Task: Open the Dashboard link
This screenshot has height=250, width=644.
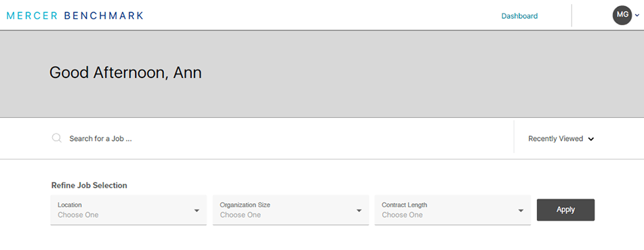Action: 519,16
